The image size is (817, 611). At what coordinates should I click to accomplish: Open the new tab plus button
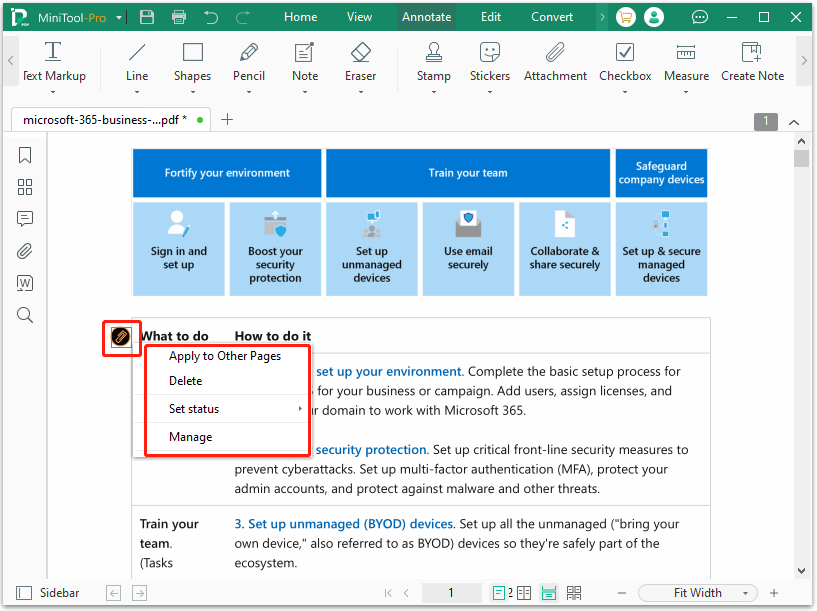point(227,120)
